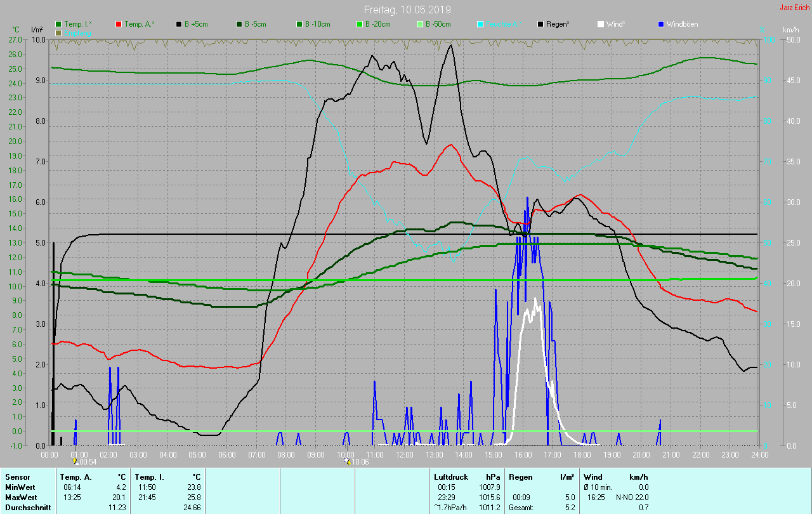Screen dimensions: 812x514
Task: Click the Durchschnitt row label
Action: coord(26,508)
